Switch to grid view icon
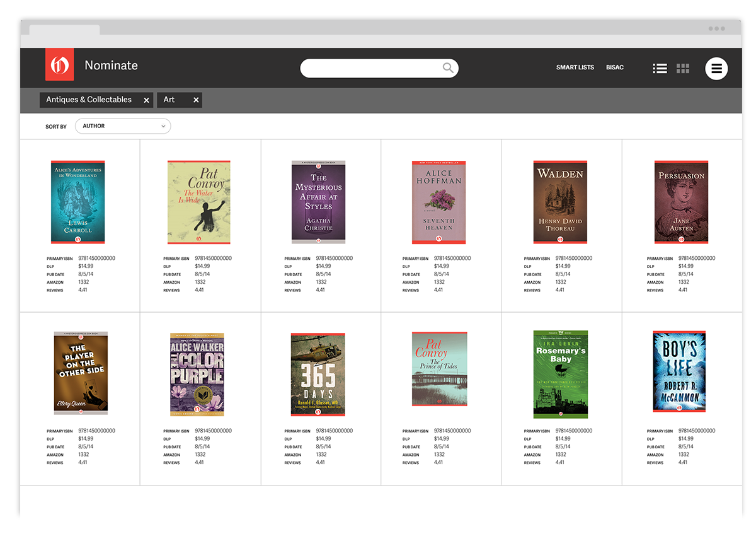 point(683,68)
